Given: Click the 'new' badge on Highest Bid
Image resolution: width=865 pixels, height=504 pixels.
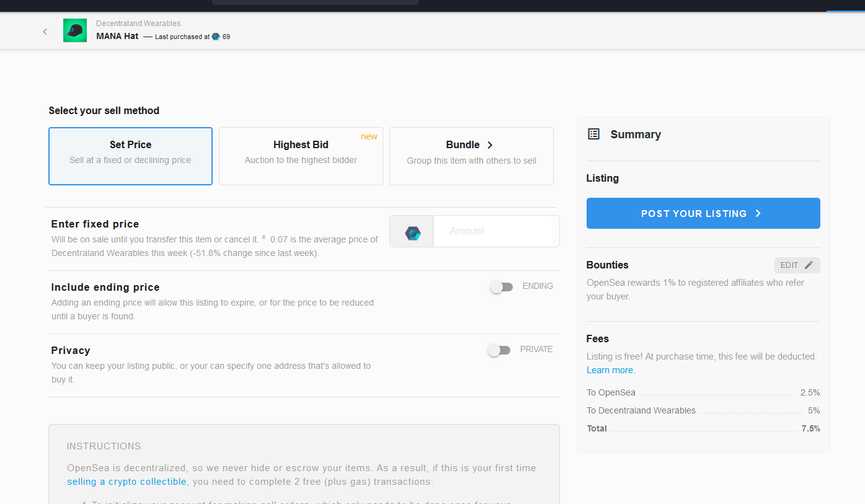Looking at the screenshot, I should click(369, 136).
